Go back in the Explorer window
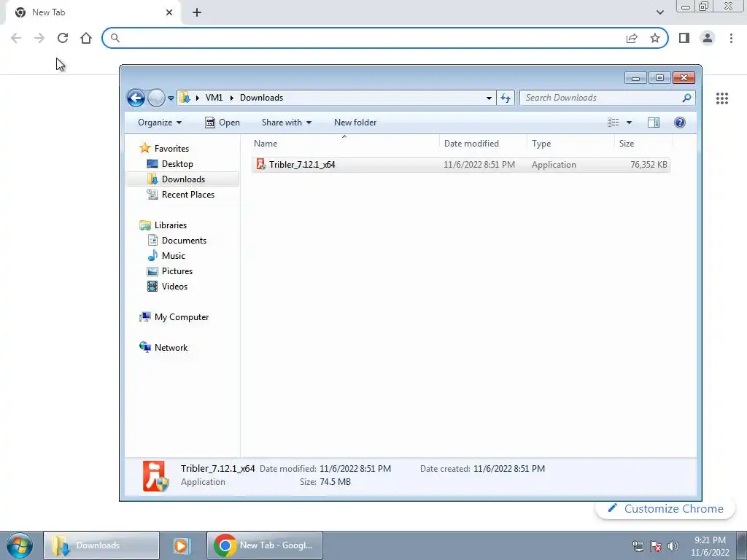Viewport: 747px width, 560px height. (x=136, y=98)
